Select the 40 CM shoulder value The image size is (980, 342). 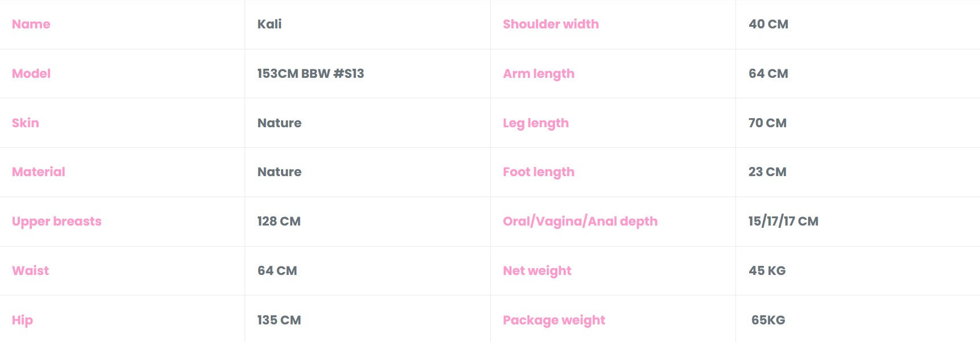click(768, 24)
